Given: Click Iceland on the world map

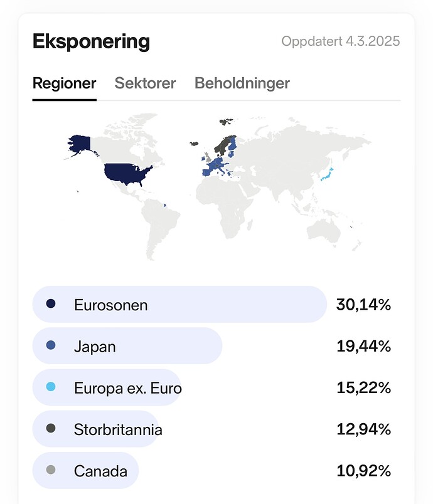Looking at the screenshot, I should [194, 144].
